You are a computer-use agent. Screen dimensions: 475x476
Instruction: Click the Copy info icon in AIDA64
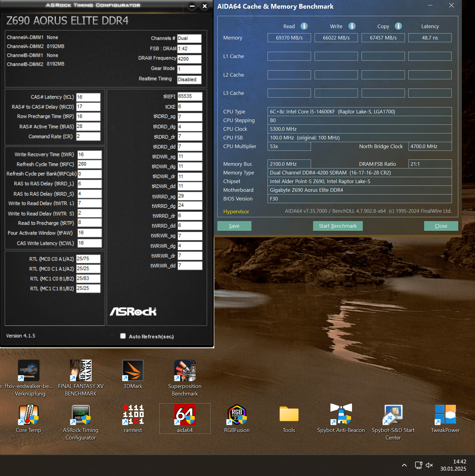398,26
